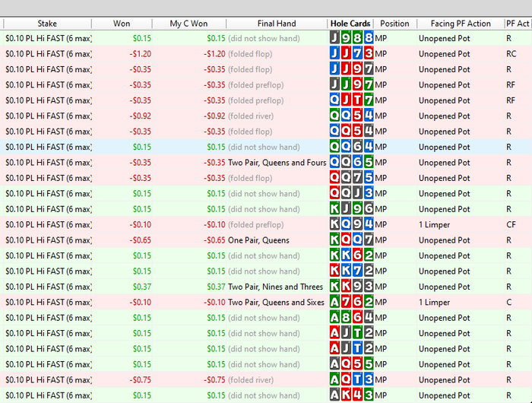Select 'Two Pair, Queens and Sixes' final hand
Screen dimensions: 532x403
(276, 302)
